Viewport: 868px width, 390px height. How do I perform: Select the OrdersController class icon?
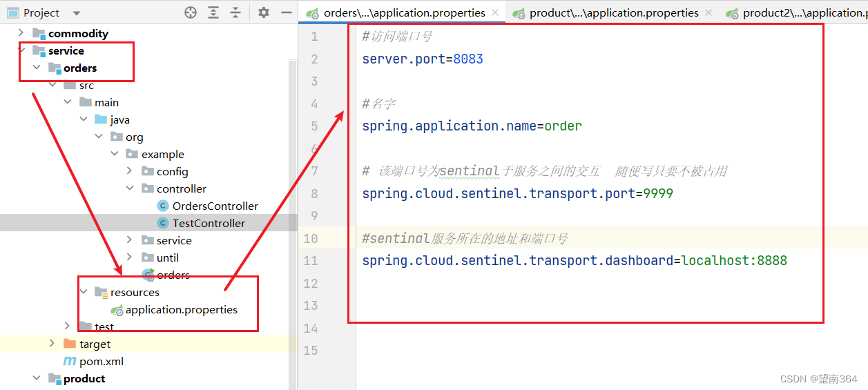click(x=163, y=206)
